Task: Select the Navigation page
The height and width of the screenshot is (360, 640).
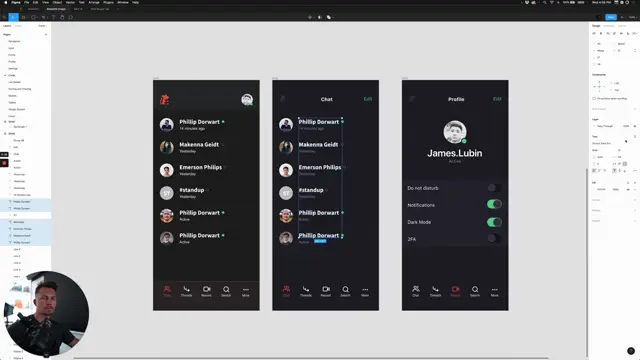Action: 14,41
